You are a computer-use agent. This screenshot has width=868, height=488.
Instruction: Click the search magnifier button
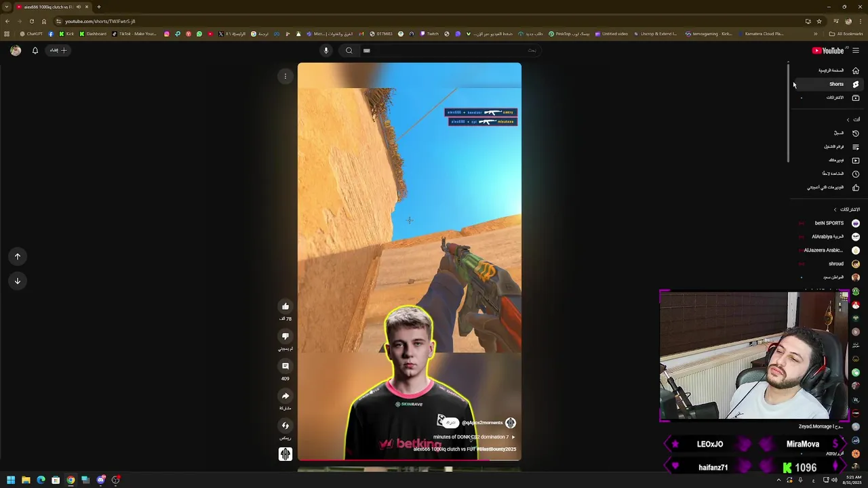point(349,50)
